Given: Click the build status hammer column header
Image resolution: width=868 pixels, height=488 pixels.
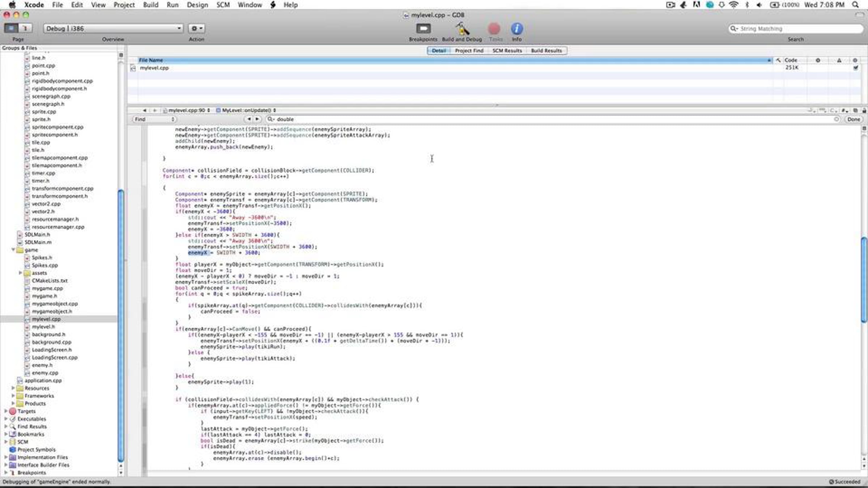Looking at the screenshot, I should (778, 60).
